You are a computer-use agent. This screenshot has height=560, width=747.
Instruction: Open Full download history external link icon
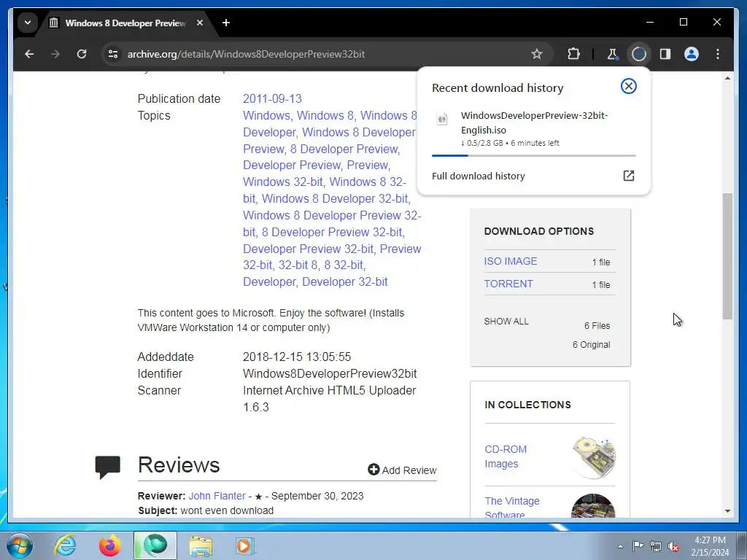628,176
